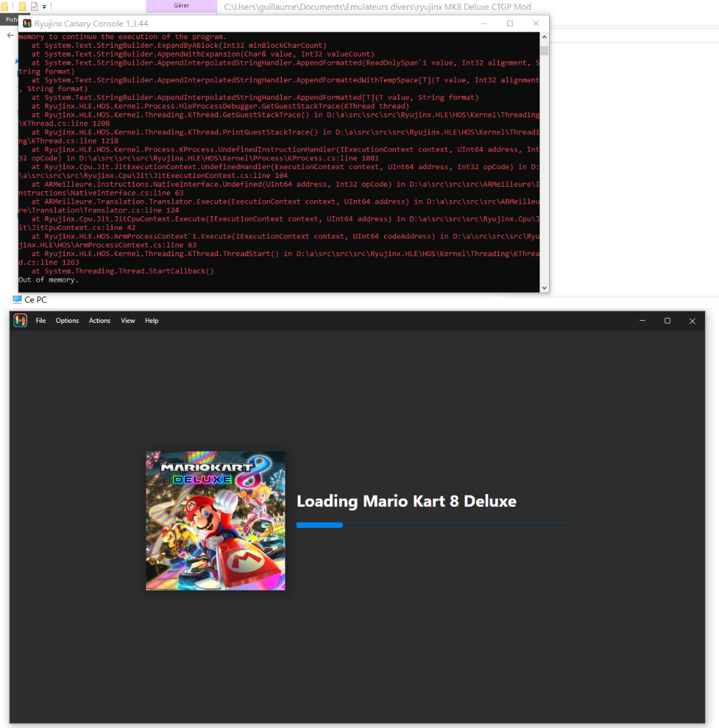The width and height of the screenshot is (719, 728).
Task: Click the console scrollbar down arrow
Action: coord(544,288)
